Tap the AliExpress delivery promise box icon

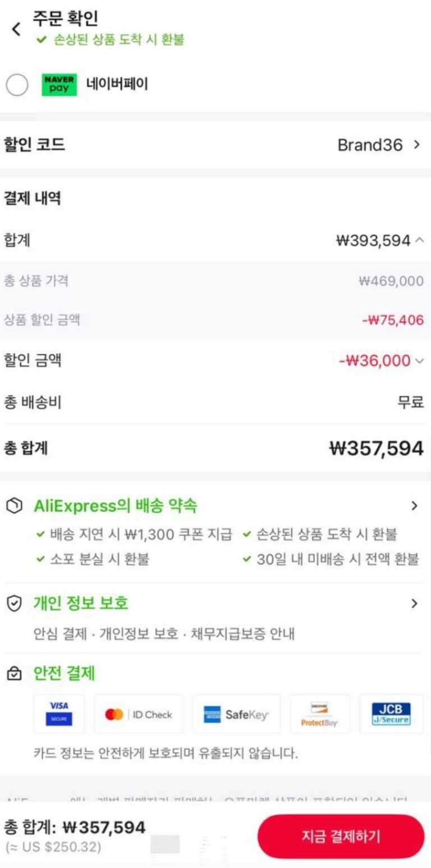click(14, 506)
